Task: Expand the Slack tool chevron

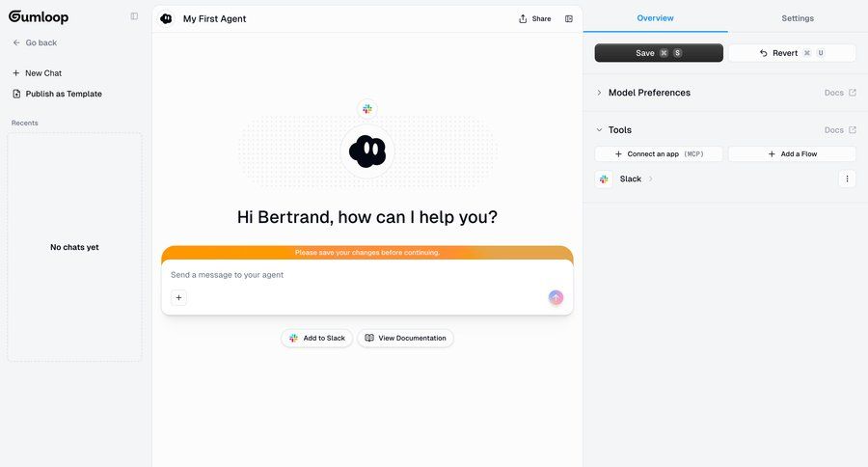Action: coord(651,179)
